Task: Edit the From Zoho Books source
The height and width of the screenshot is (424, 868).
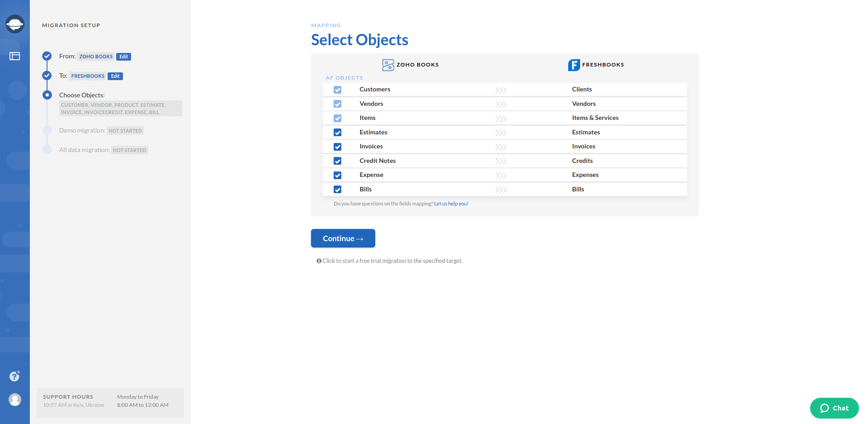Action: click(x=123, y=57)
